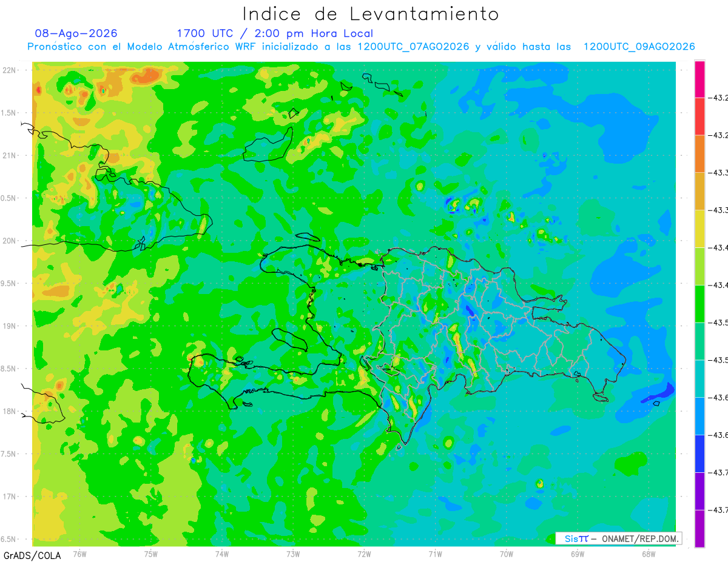This screenshot has height=562, width=728.
Task: Click the '68W' longitude label
Action: pyautogui.click(x=649, y=554)
